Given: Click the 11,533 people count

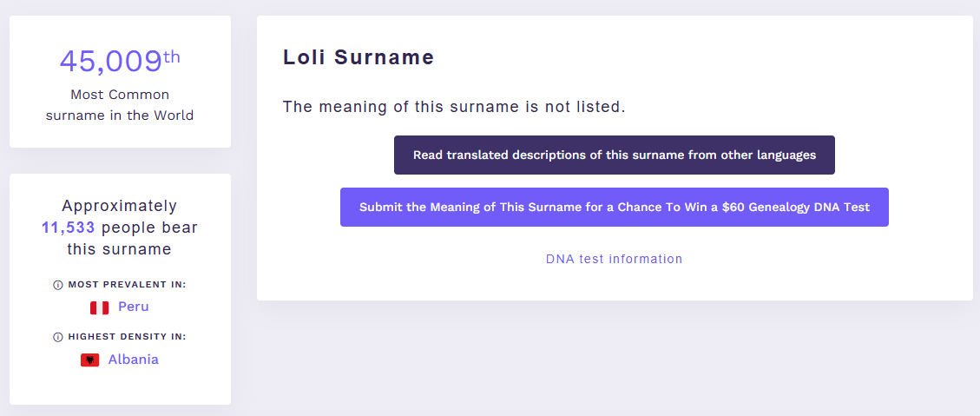Looking at the screenshot, I should [68, 228].
